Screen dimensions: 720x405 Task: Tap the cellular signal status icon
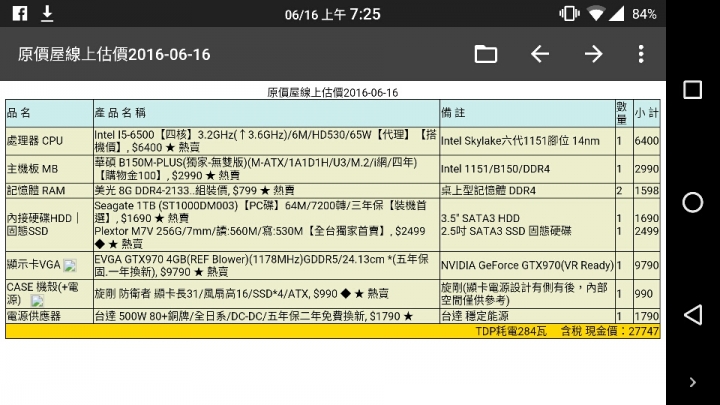click(x=616, y=14)
